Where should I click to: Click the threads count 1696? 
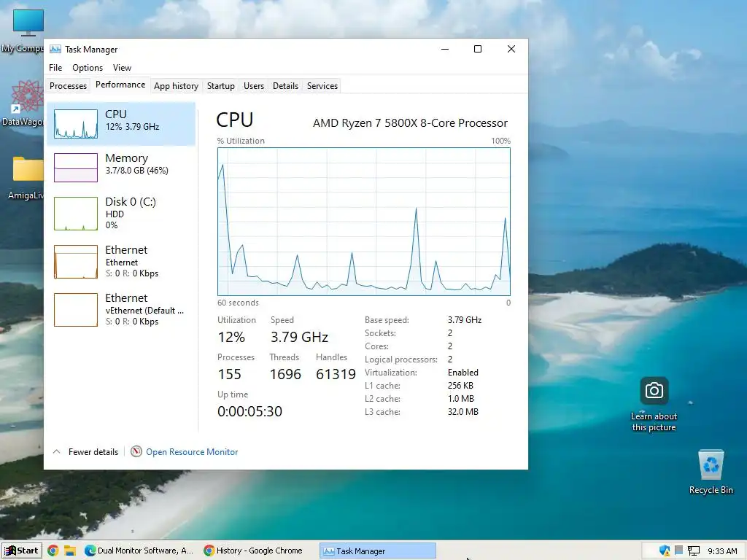click(285, 374)
